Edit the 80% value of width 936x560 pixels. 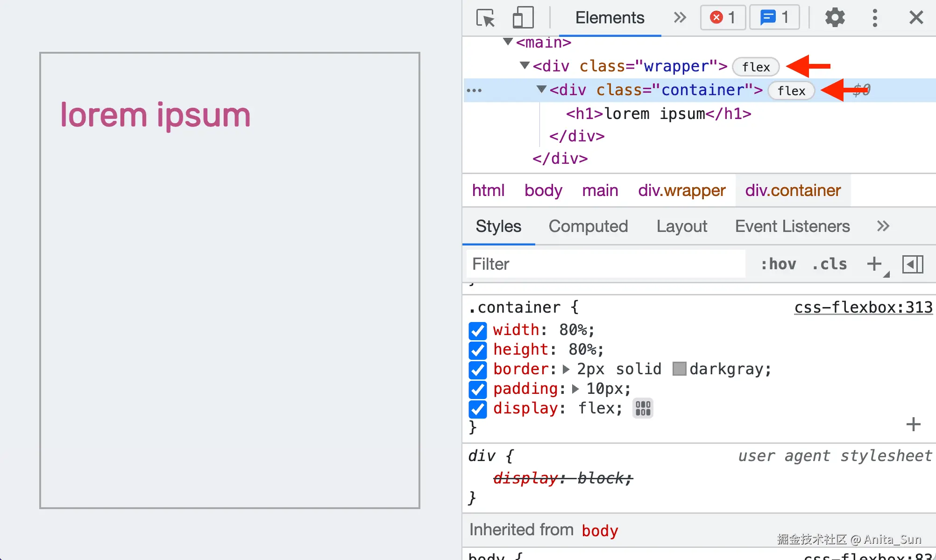572,330
